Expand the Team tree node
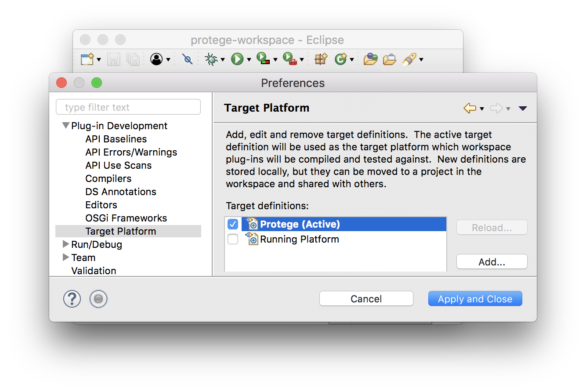Viewport: 586px width, 392px height. click(x=66, y=257)
